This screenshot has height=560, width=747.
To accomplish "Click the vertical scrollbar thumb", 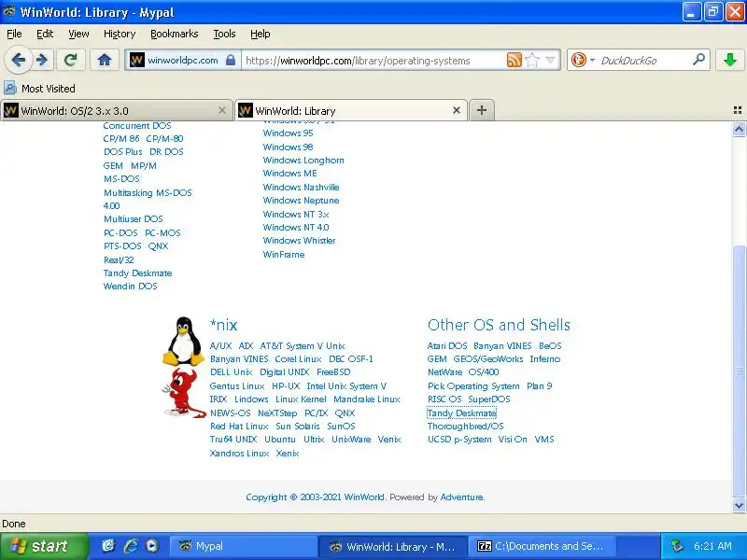I will (739, 371).
